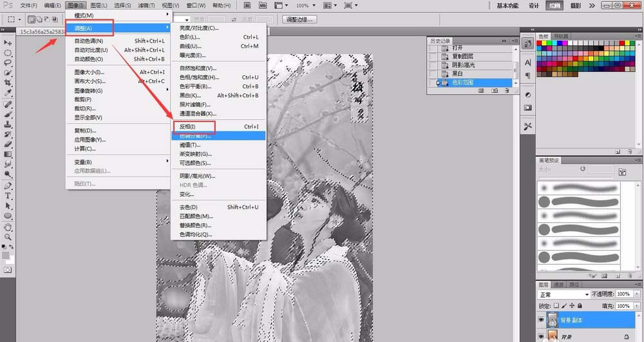Open the layer opacity (不透明度) dropdown arrow
The width and height of the screenshot is (644, 342).
click(x=636, y=295)
